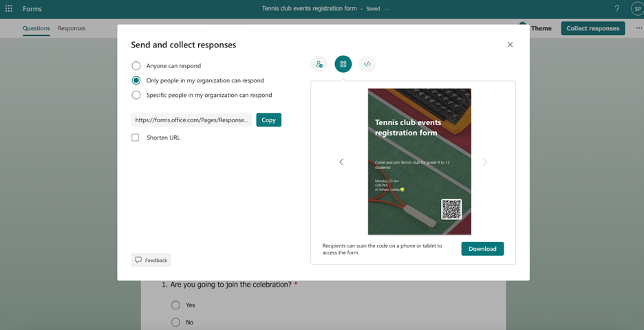Viewport: 644px width, 330px height.
Task: Tick the Shorten URL checkbox
Action: (x=135, y=137)
